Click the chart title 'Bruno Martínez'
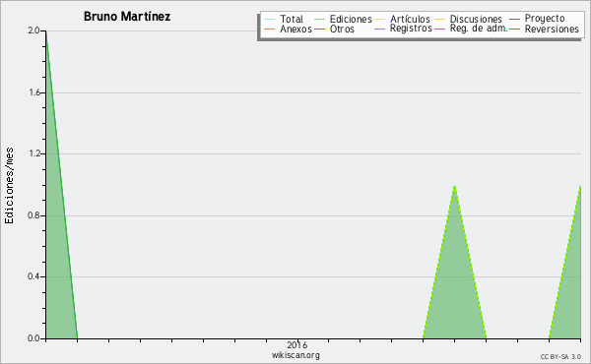591x364 pixels. (x=127, y=17)
